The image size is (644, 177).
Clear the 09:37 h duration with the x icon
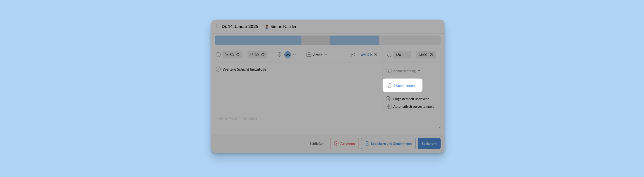pos(375,55)
